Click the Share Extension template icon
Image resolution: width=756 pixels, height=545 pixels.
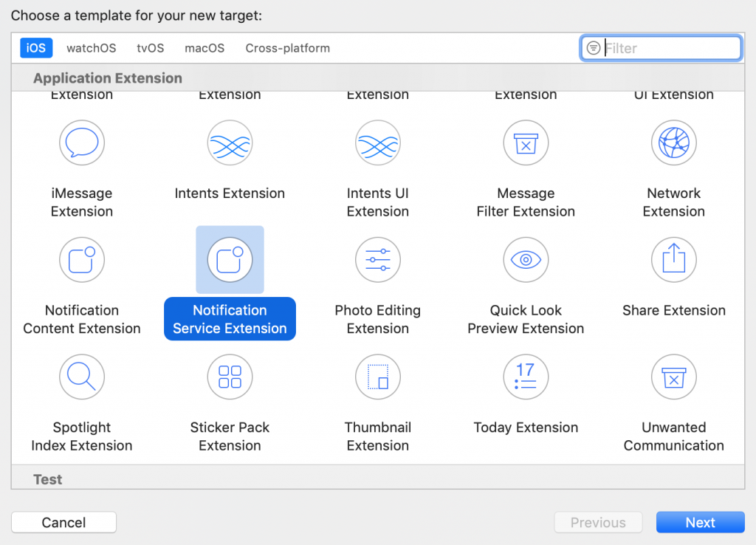click(x=673, y=260)
